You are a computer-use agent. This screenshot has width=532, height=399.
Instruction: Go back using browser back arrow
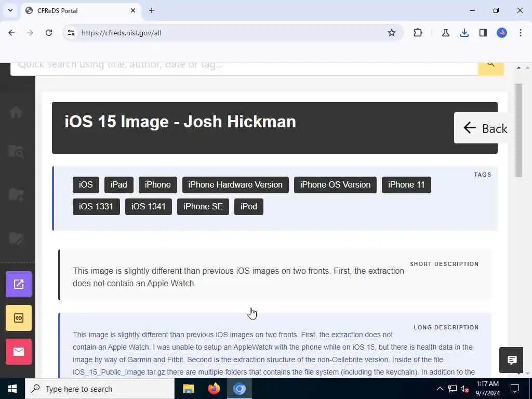click(11, 33)
